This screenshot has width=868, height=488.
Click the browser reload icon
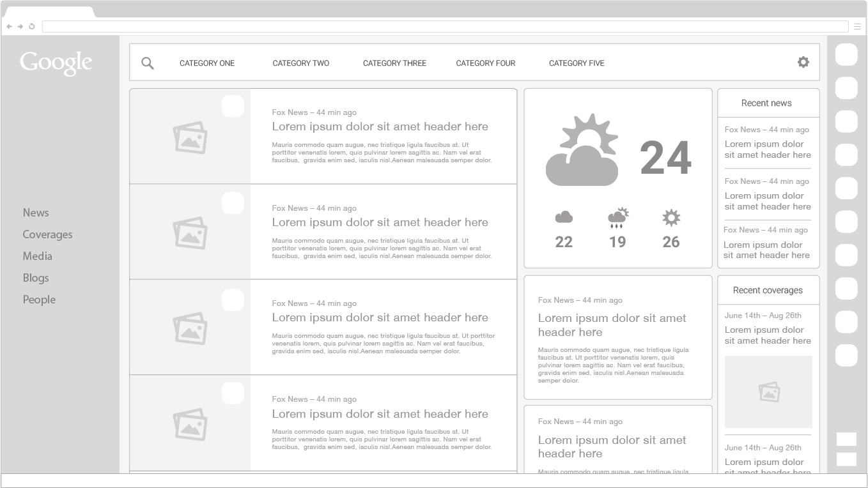[x=32, y=26]
